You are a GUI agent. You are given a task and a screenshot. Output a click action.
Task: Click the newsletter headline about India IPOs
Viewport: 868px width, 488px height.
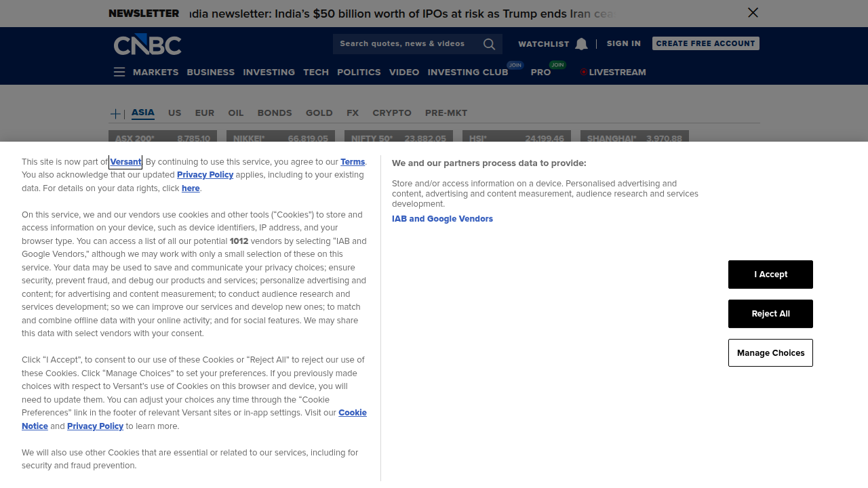point(403,14)
